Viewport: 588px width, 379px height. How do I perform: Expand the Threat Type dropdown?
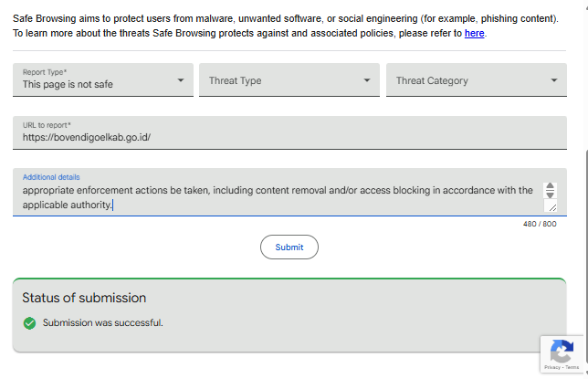[367, 80]
